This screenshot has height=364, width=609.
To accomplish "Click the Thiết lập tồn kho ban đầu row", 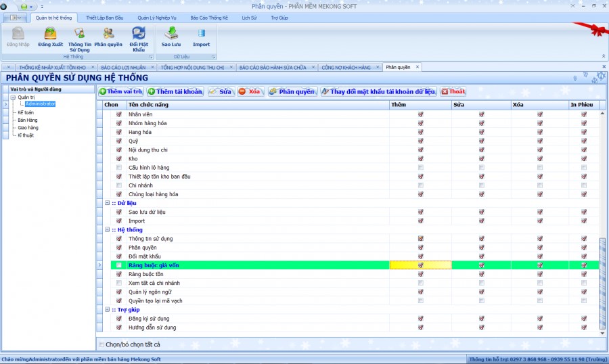I will coord(159,177).
